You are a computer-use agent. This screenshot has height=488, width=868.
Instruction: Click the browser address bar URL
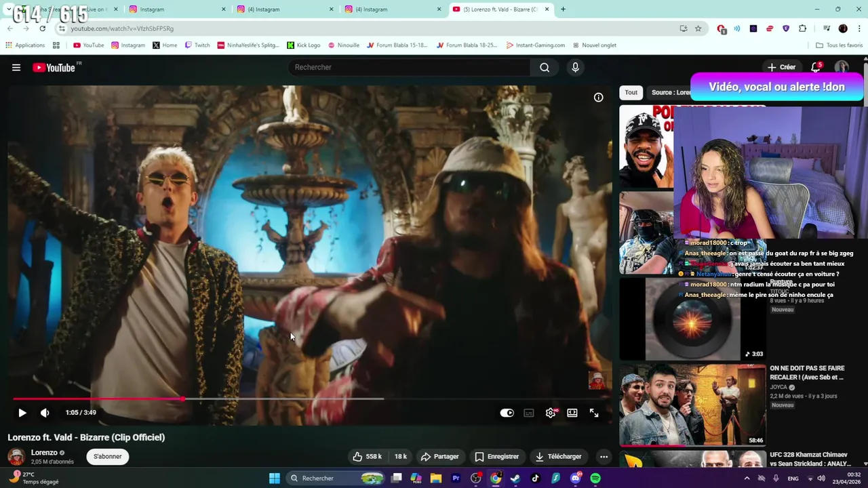[122, 28]
